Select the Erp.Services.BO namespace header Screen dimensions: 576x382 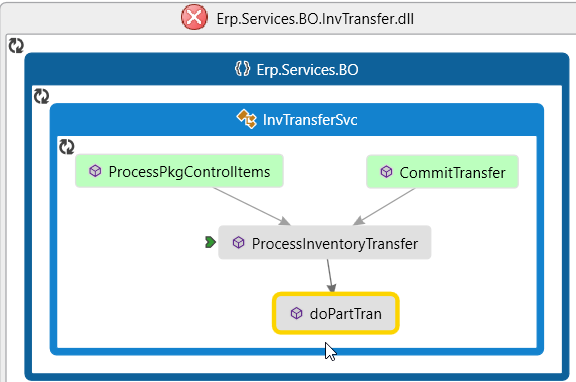tap(296, 69)
